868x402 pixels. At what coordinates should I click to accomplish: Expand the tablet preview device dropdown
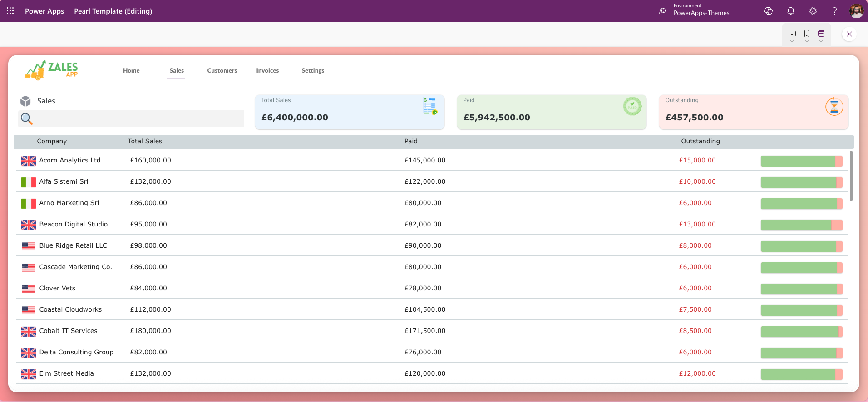tap(792, 35)
